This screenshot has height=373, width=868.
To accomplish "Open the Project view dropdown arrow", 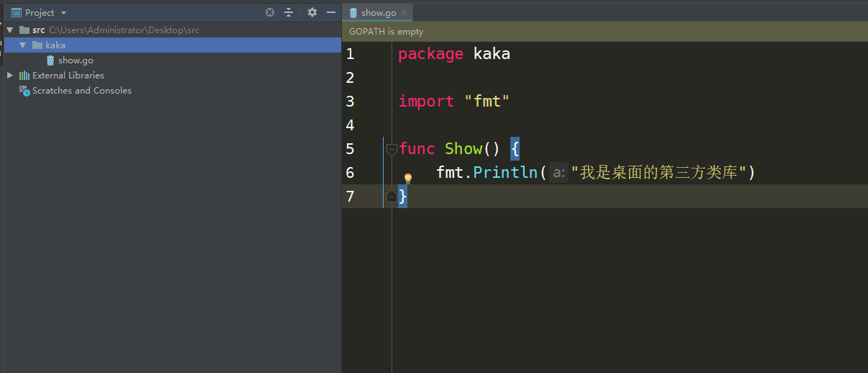I will pyautogui.click(x=63, y=13).
